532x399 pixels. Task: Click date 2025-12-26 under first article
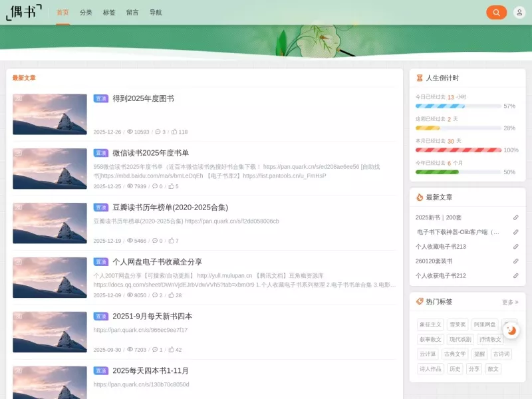(x=107, y=132)
